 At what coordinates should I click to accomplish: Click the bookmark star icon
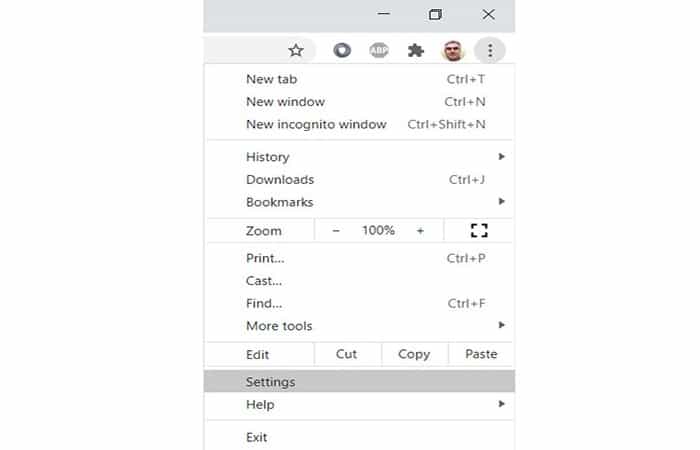[x=296, y=50]
